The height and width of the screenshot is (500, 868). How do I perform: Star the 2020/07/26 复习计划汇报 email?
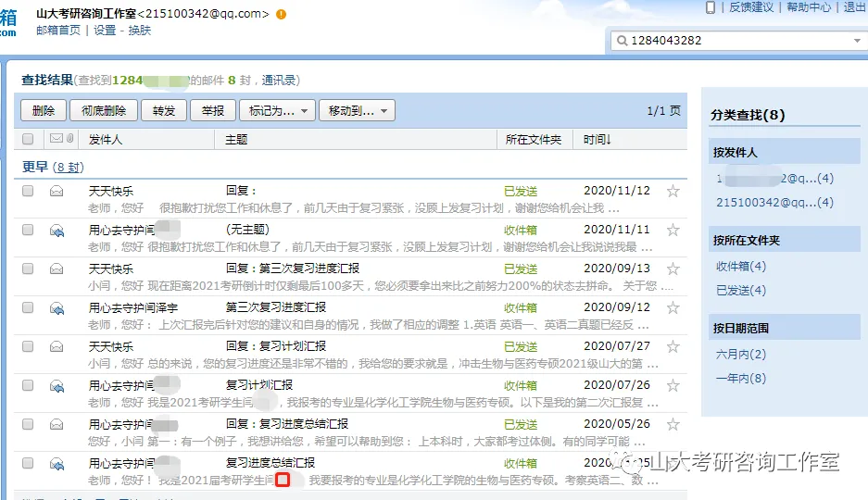(673, 385)
